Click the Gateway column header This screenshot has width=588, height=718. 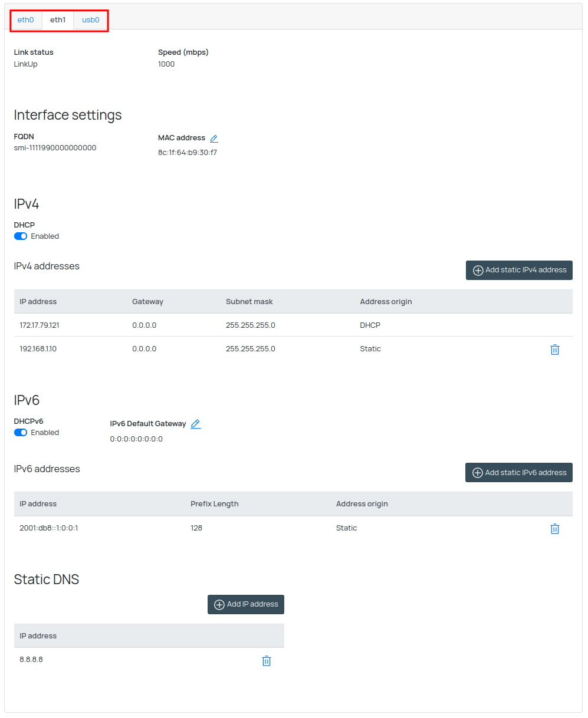[x=147, y=302]
